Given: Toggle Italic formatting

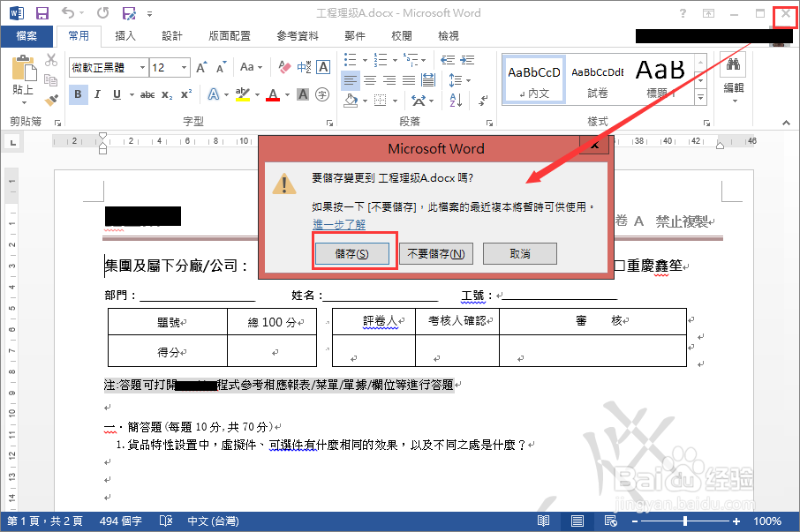Looking at the screenshot, I should point(97,94).
